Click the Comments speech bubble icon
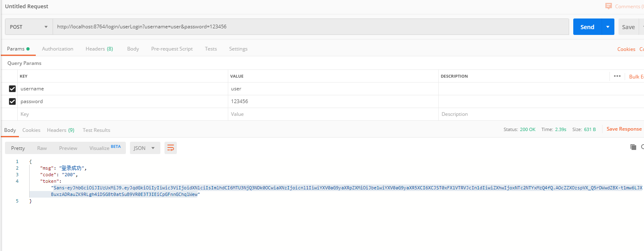The image size is (644, 251). 608,6
